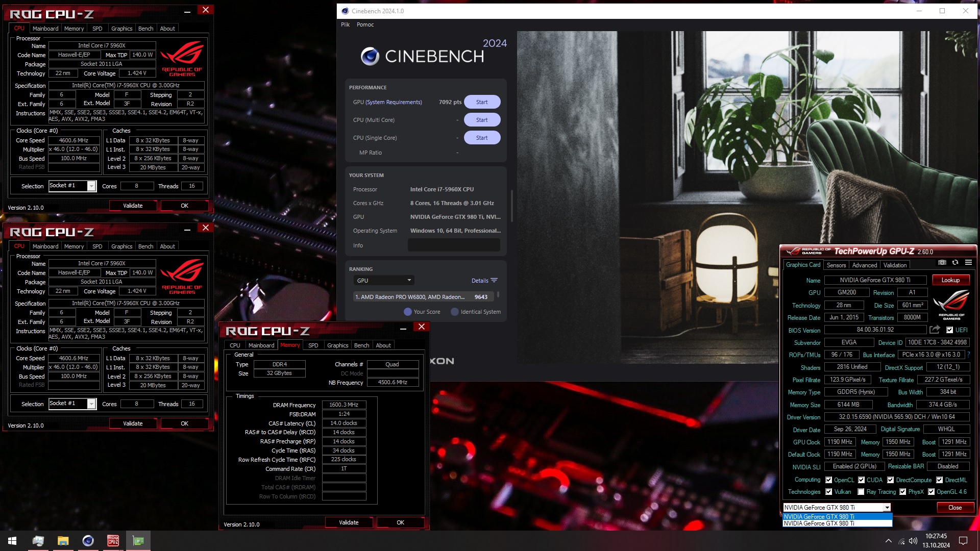Click the ranking Details filter icon
Screen dimensions: 980x551
pyautogui.click(x=494, y=281)
